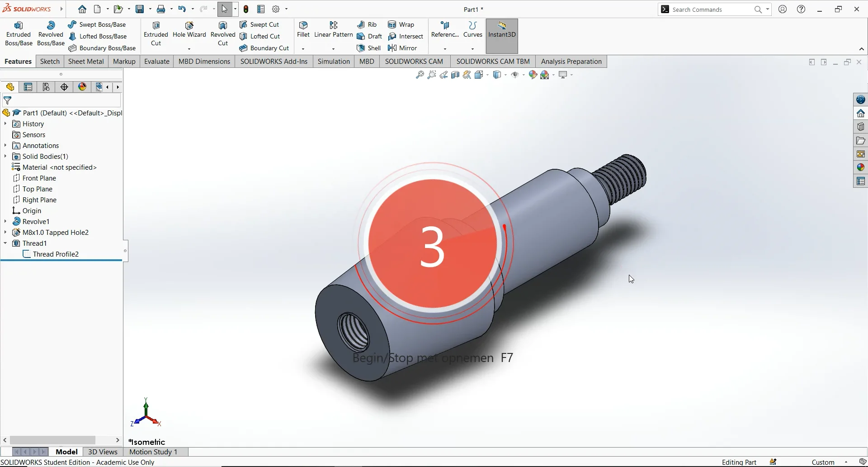Open the Curves dropdown arrow
This screenshot has width=868, height=467.
click(472, 48)
